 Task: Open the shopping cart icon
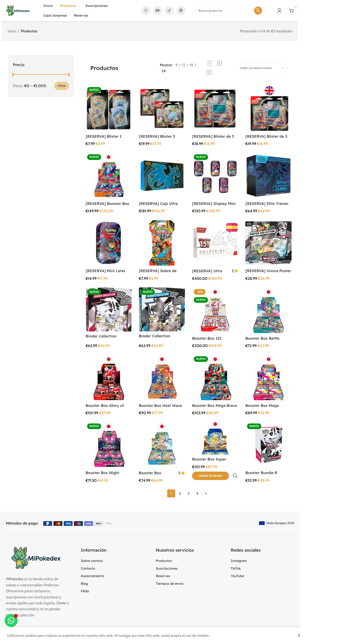(x=291, y=11)
